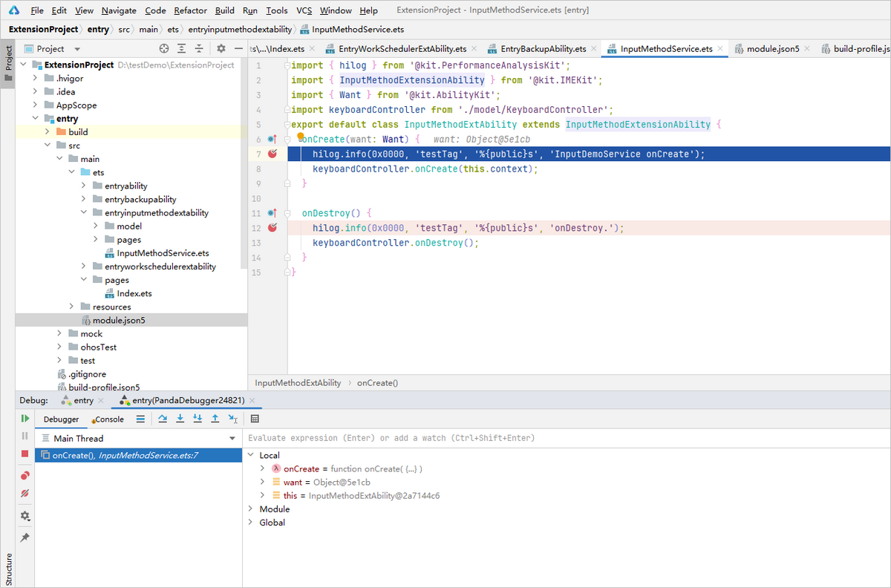The width and height of the screenshot is (891, 588).
Task: Open the Evaluate Expression calculator icon
Action: pyautogui.click(x=255, y=419)
